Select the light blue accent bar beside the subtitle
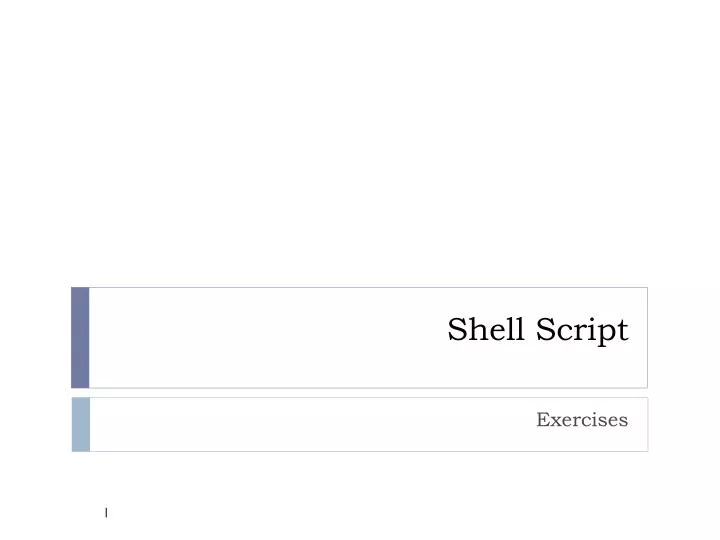 [x=81, y=424]
